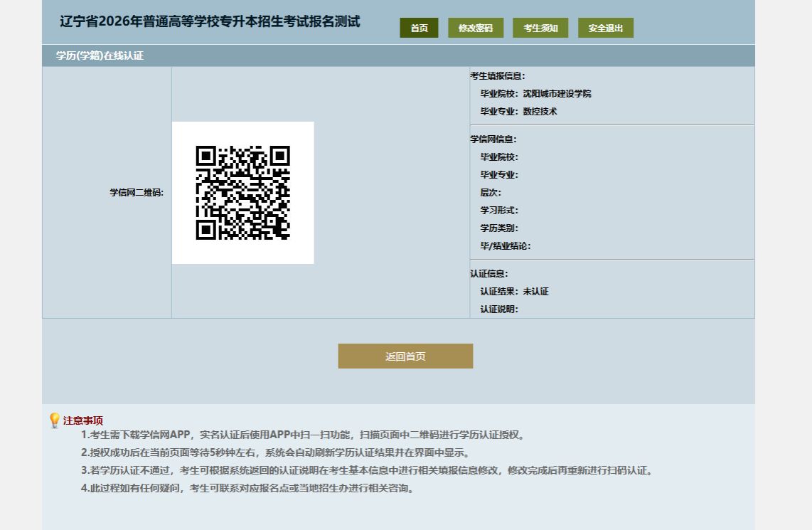The width and height of the screenshot is (812, 530).
Task: Click the lightbulb icon beside 注意事项
Action: click(54, 420)
